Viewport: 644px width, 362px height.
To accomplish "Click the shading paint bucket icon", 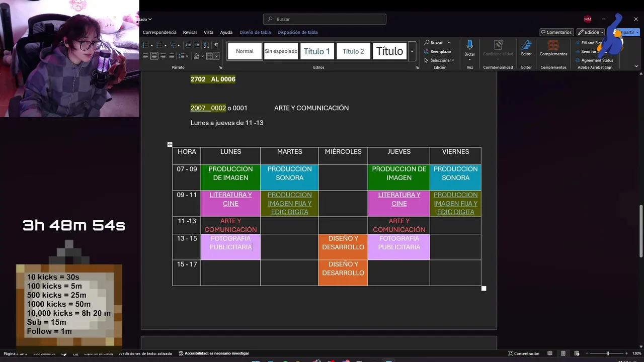I will point(197,56).
